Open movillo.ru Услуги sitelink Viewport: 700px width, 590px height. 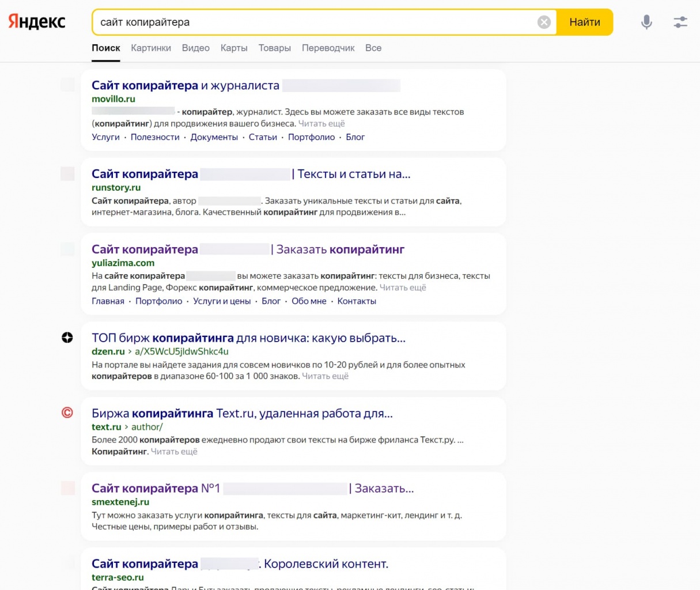pyautogui.click(x=105, y=137)
